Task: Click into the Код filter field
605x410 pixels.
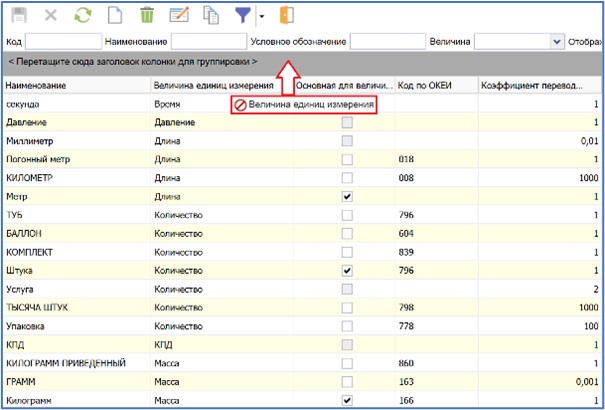Action: [x=63, y=42]
